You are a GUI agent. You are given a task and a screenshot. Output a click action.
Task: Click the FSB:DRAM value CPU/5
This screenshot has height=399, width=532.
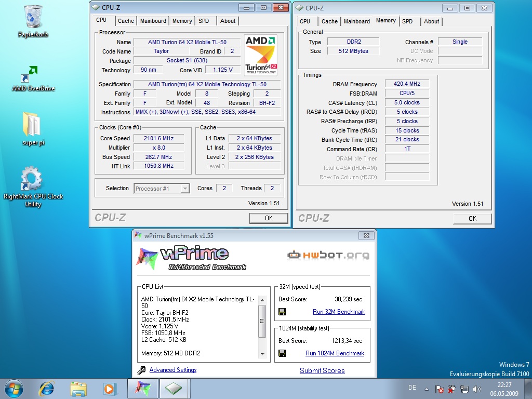point(407,93)
